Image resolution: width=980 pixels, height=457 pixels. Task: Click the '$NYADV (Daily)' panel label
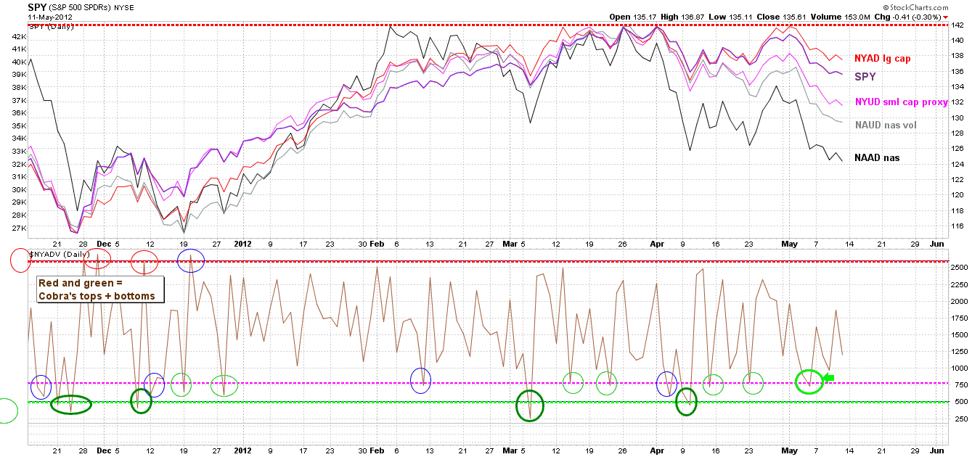(58, 255)
